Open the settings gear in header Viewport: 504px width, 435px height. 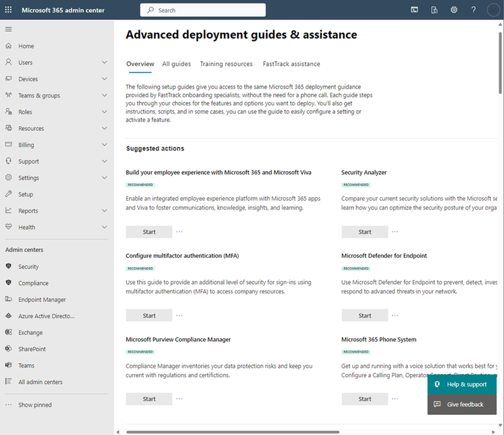click(x=454, y=10)
